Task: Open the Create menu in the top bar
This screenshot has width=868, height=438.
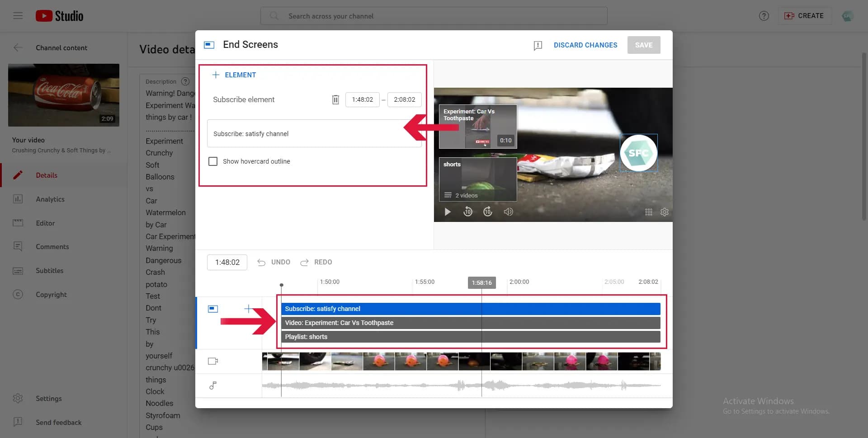Action: pos(805,16)
